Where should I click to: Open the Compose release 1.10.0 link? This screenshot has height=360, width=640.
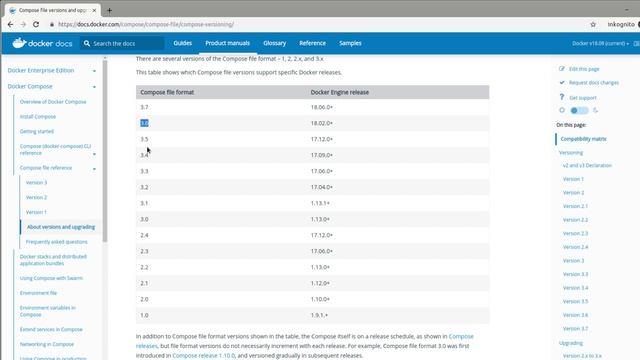204,356
